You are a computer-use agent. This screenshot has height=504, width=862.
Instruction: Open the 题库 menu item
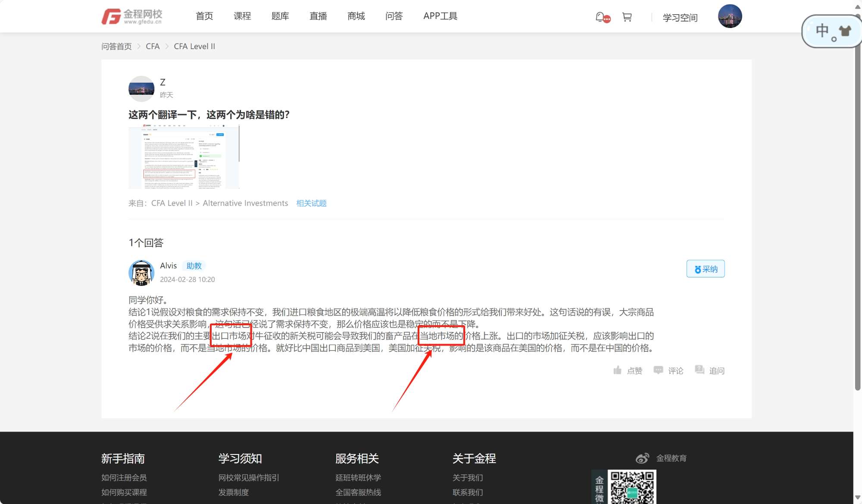[280, 16]
